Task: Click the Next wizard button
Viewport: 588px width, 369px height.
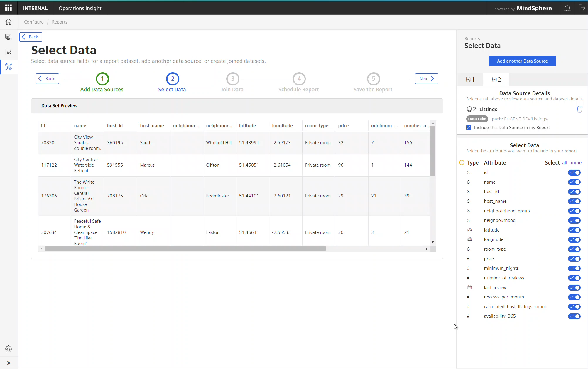Action: point(427,79)
